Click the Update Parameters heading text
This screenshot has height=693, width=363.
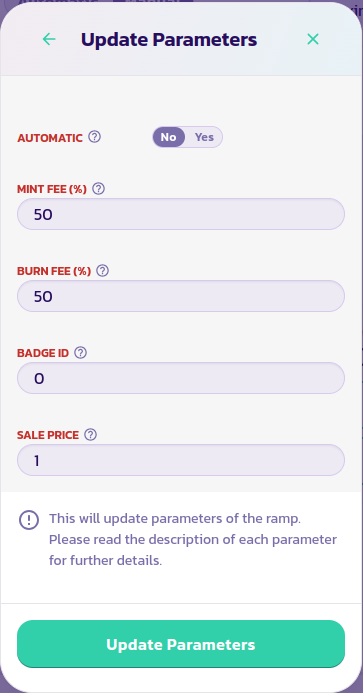pos(169,40)
